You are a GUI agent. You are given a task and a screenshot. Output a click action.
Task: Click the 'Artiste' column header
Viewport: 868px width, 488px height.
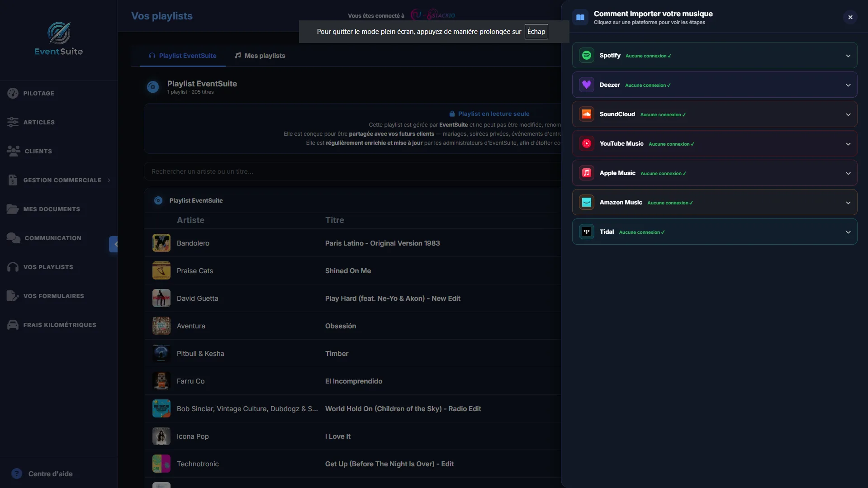[190, 220]
